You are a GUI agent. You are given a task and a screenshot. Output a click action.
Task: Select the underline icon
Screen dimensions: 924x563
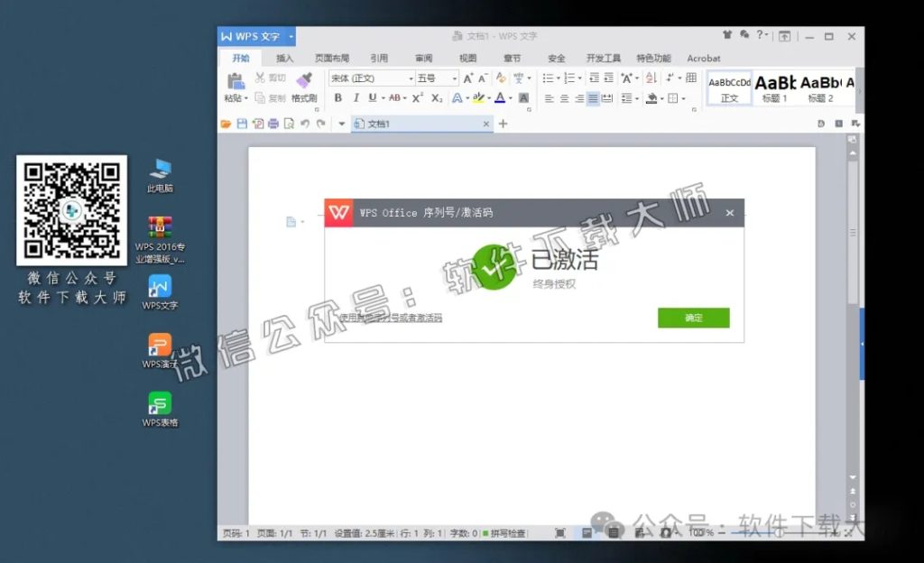coord(370,97)
